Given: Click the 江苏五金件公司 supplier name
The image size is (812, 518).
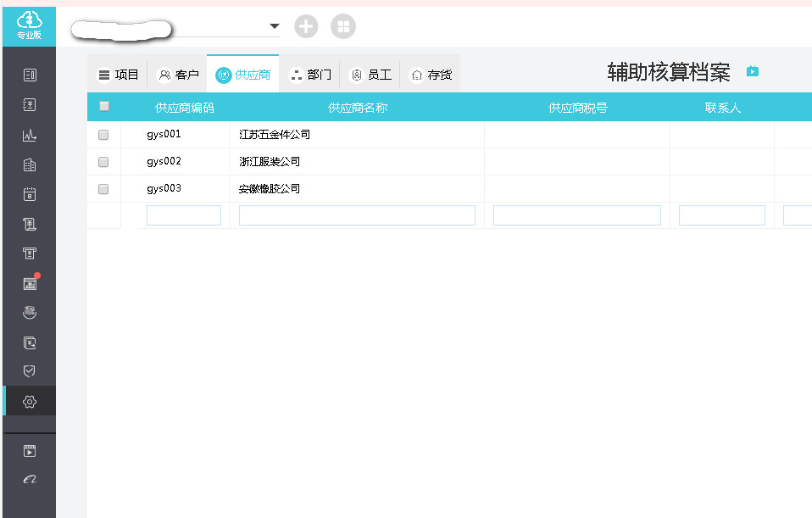Looking at the screenshot, I should (275, 135).
